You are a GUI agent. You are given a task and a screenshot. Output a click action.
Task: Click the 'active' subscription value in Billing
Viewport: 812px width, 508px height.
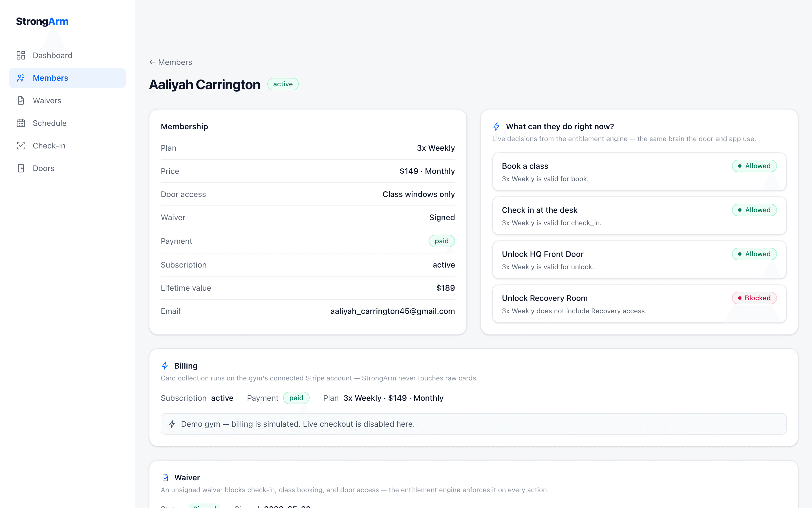(x=222, y=398)
